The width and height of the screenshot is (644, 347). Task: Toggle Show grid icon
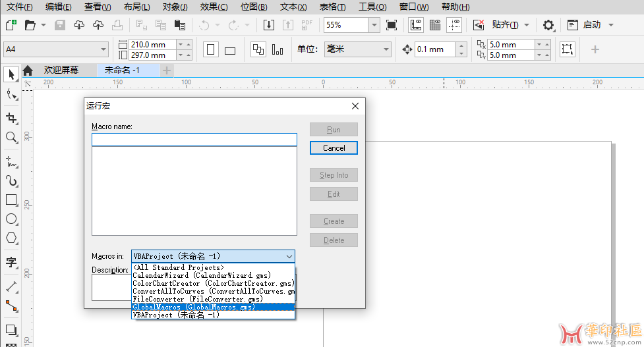(435, 25)
